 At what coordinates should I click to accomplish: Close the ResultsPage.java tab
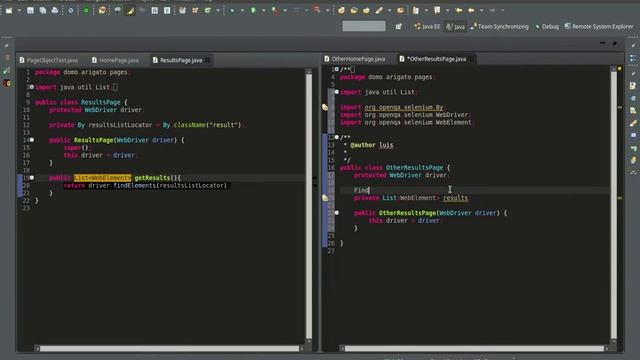click(208, 60)
